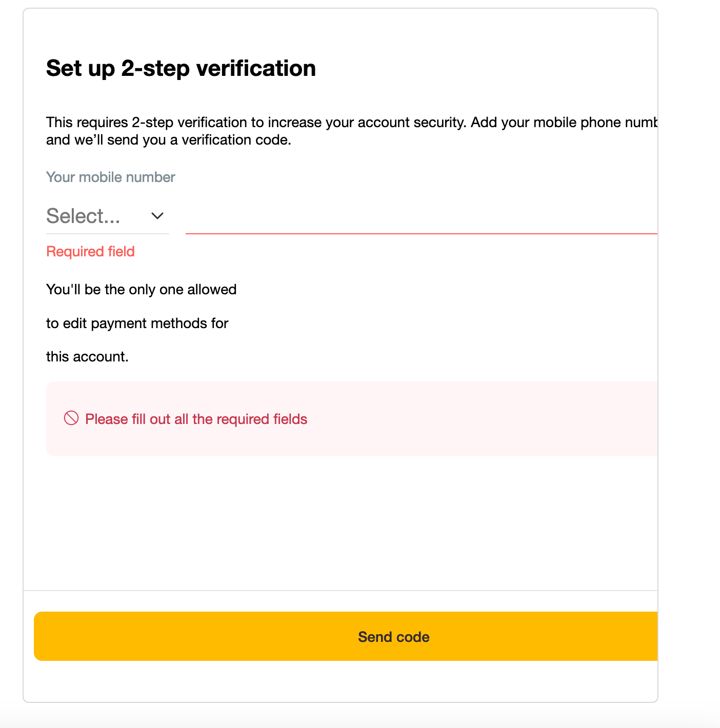The image size is (720, 728).
Task: Click the "Set up 2-step verification" heading
Action: pyautogui.click(x=181, y=68)
